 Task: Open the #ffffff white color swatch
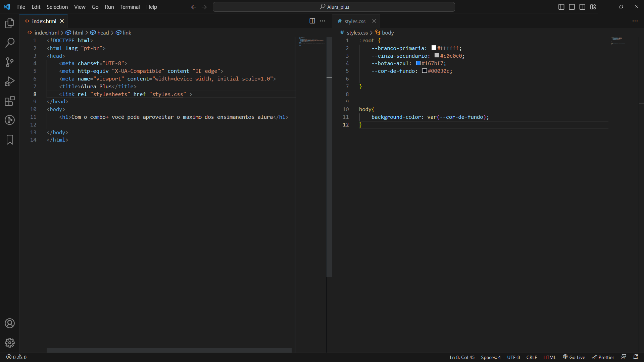coord(434,48)
